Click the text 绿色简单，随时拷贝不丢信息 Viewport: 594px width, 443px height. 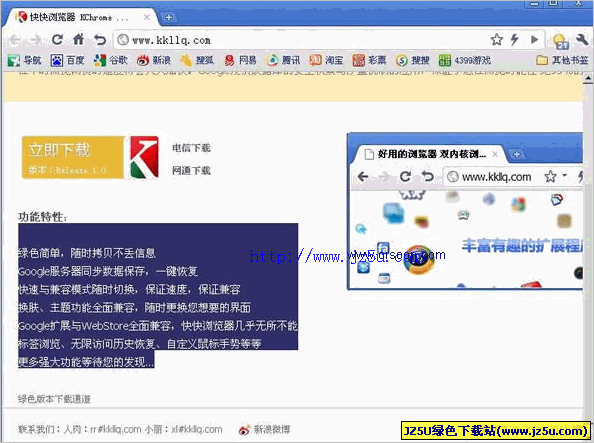point(87,253)
